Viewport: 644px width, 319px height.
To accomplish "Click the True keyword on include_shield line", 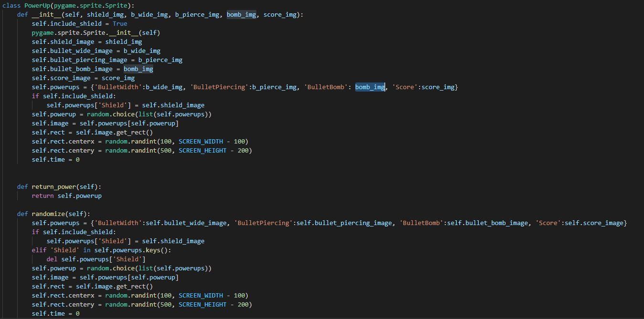I will tap(119, 23).
